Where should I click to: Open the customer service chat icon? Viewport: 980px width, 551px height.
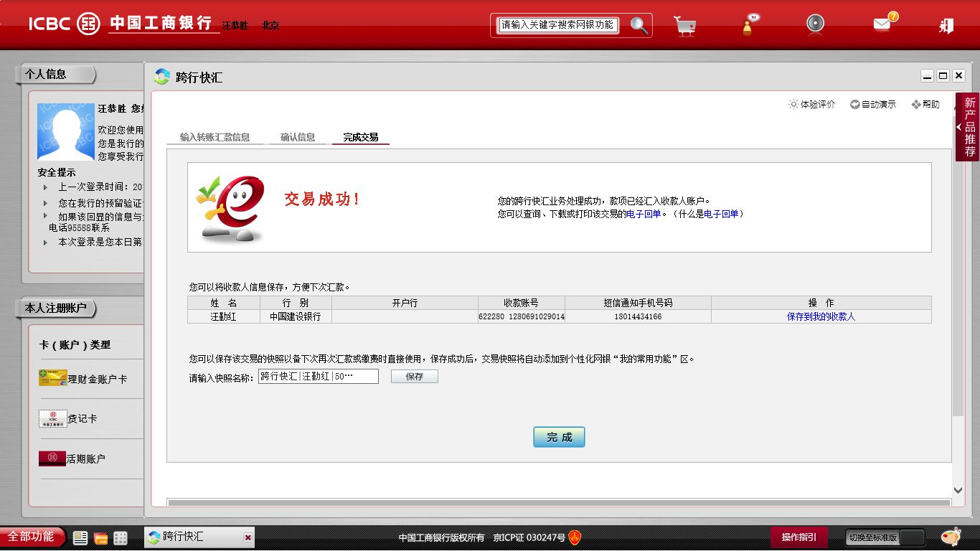749,25
